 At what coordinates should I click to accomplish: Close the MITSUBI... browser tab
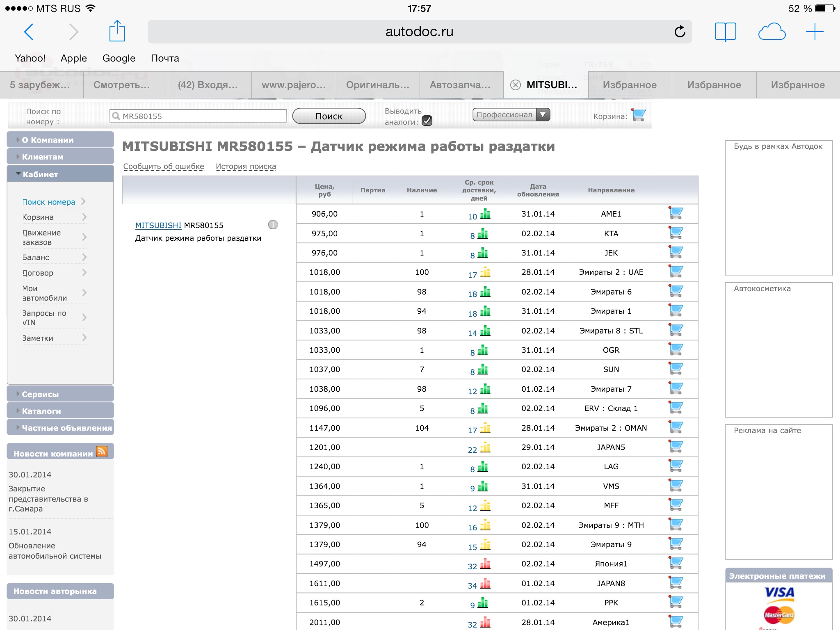pyautogui.click(x=516, y=85)
